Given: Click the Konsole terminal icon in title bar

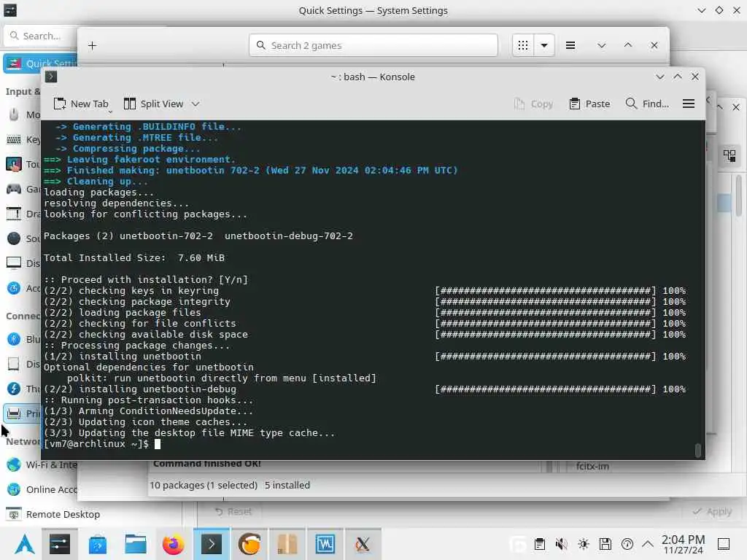Looking at the screenshot, I should (51, 77).
